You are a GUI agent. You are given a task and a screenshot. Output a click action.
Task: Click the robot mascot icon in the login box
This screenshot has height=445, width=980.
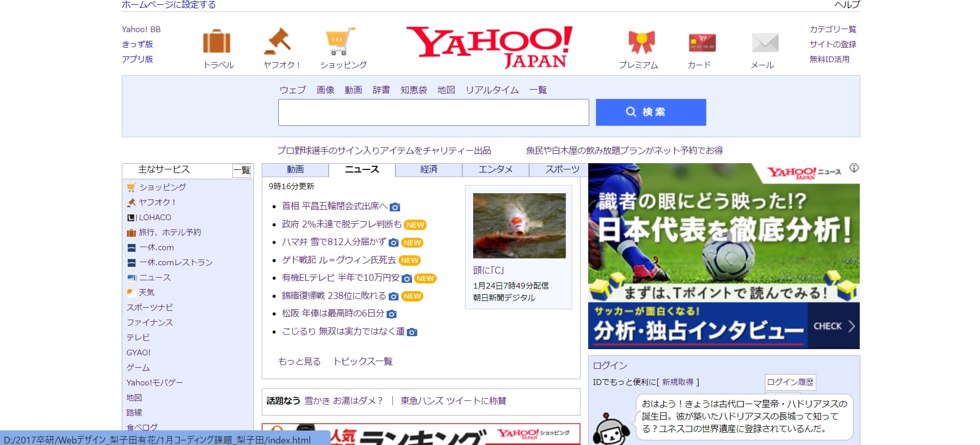[x=611, y=429]
